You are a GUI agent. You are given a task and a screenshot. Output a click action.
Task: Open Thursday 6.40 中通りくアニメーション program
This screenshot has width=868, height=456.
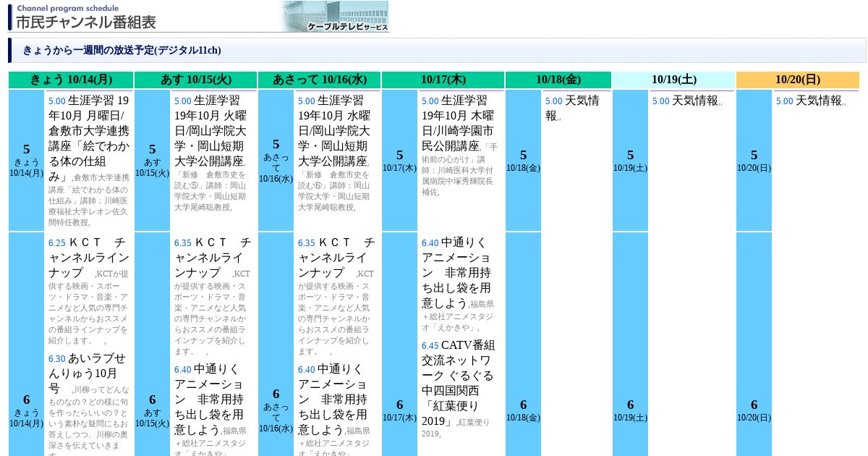459,273
